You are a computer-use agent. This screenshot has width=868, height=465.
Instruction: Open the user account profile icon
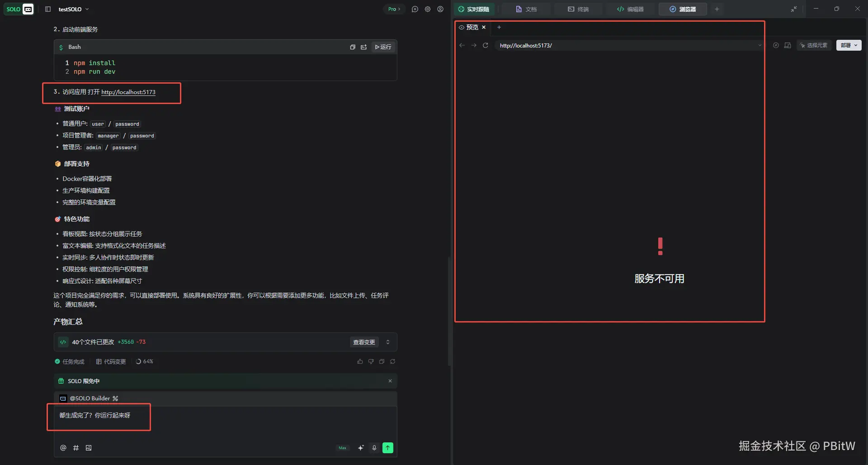440,9
